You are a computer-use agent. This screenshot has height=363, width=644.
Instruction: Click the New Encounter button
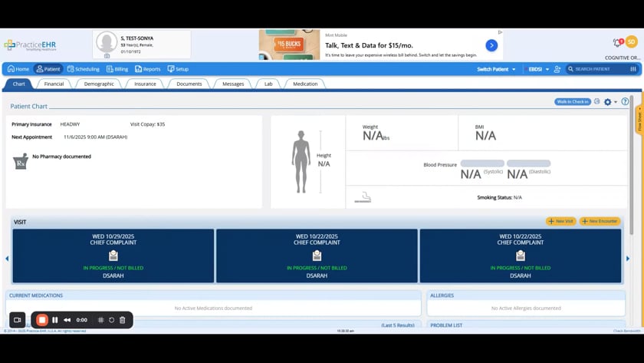pyautogui.click(x=600, y=221)
